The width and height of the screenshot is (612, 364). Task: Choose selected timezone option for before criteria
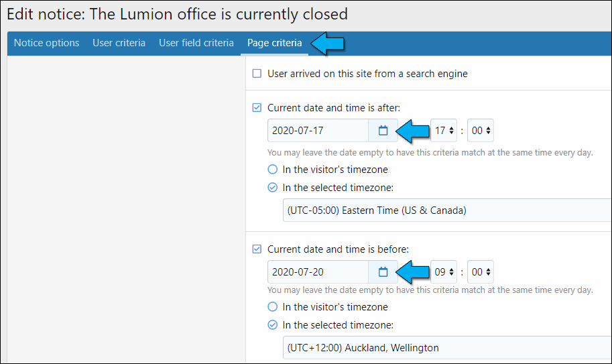[x=273, y=325]
